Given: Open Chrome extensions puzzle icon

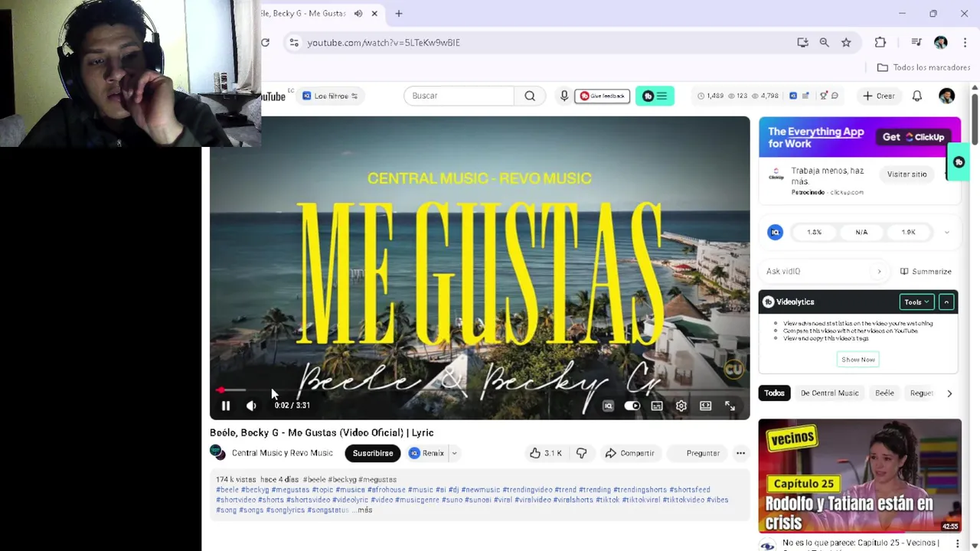Looking at the screenshot, I should (880, 42).
